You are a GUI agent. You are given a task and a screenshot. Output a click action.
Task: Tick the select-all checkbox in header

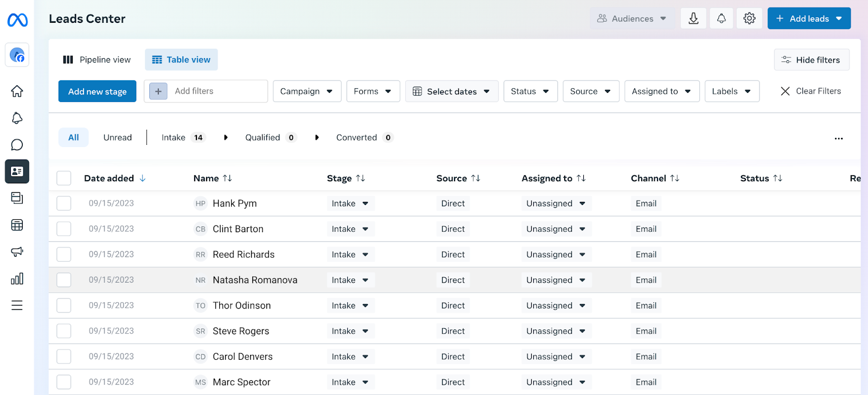pyautogui.click(x=64, y=178)
